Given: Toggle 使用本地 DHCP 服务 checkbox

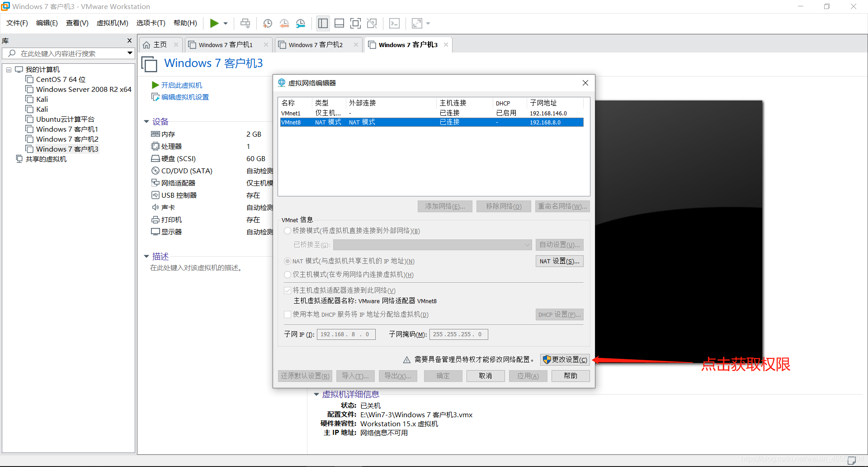Looking at the screenshot, I should 288,315.
